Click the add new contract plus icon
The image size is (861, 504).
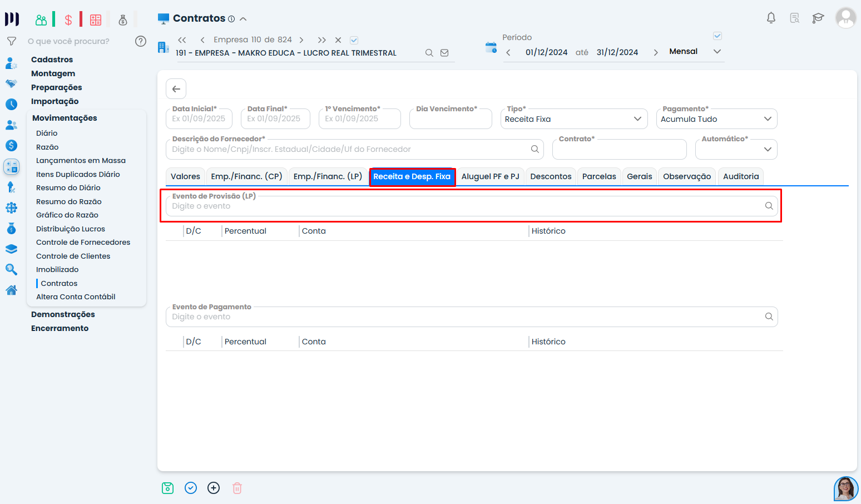click(214, 488)
